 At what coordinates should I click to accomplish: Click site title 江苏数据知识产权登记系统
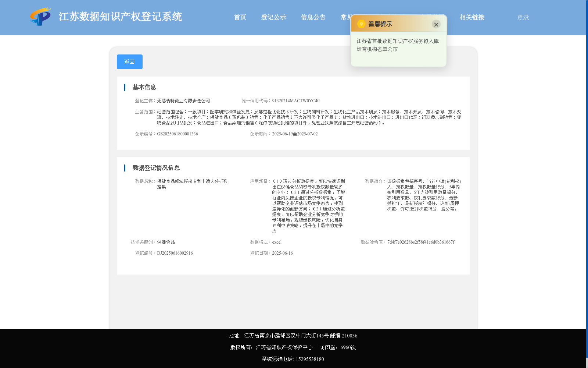120,17
